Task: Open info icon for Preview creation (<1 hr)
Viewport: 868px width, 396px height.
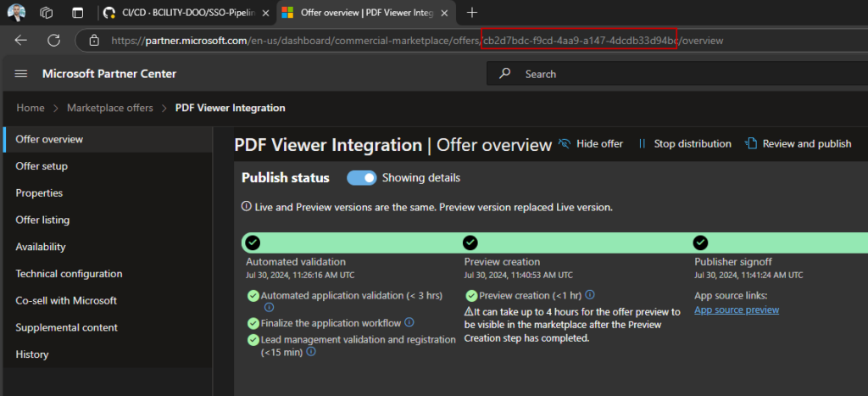Action: 590,294
